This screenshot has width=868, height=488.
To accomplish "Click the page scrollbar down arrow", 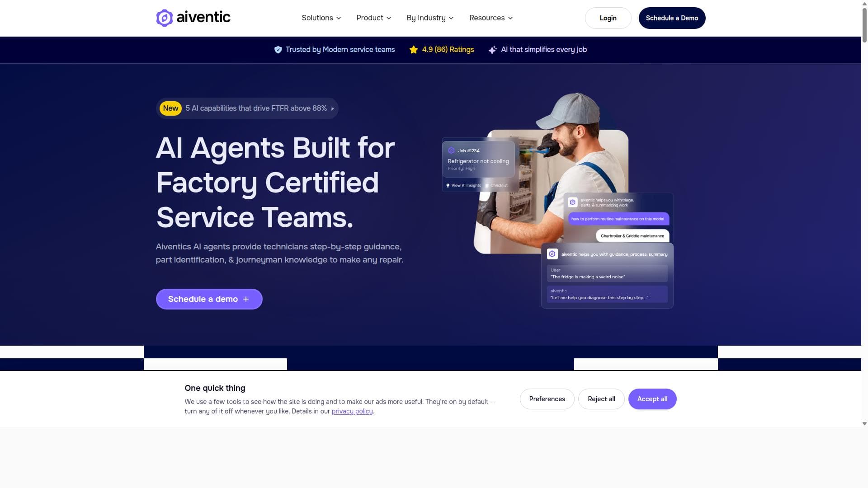I will 864,424.
